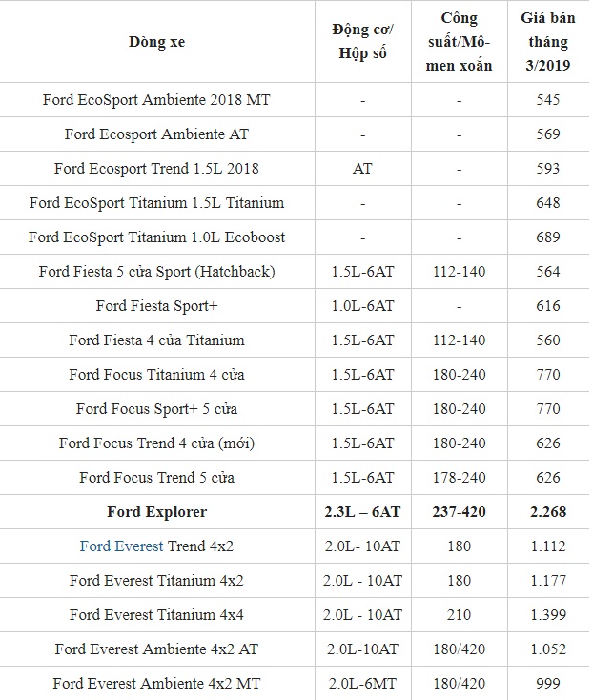This screenshot has height=700, width=593.
Task: Select the Ford Explorer row name
Action: pos(156,512)
